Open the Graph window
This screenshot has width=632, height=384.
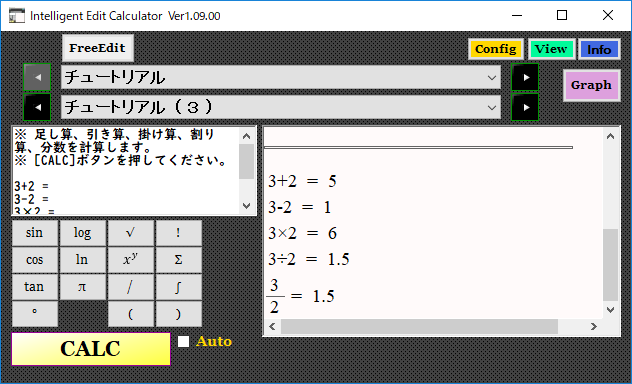(x=591, y=85)
